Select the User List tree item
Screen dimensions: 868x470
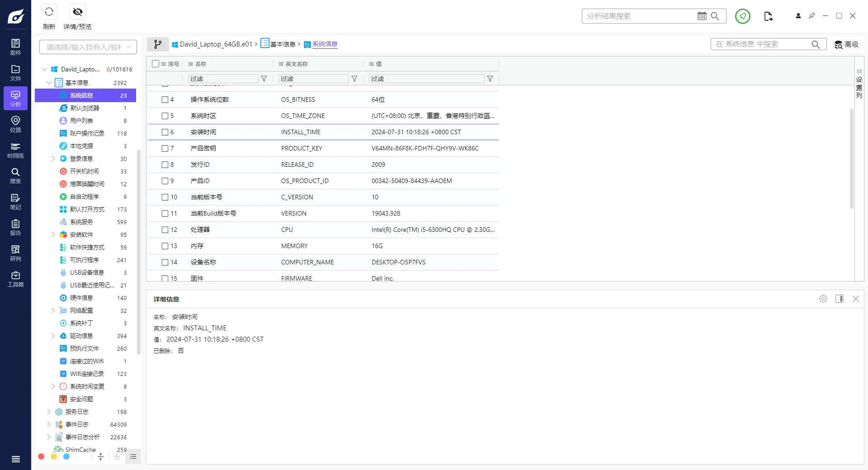[81, 121]
